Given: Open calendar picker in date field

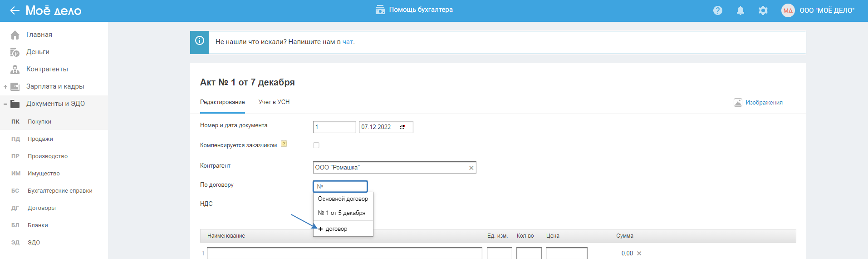Looking at the screenshot, I should 402,127.
